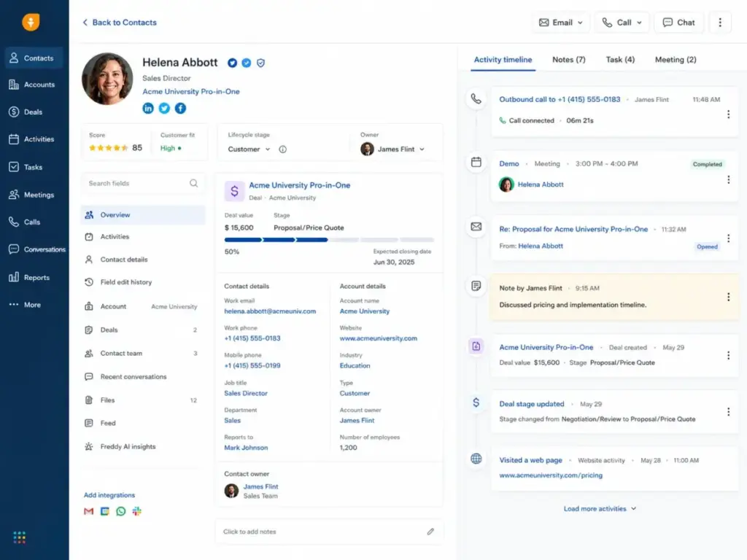Click the phone icon on the timeline
Screen dimensions: 747x560
coord(476,99)
